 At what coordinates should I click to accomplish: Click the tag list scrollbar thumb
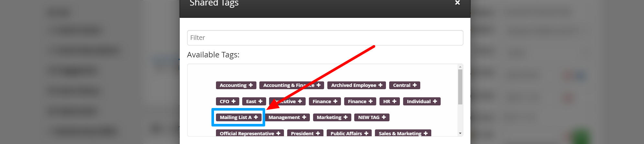460,87
